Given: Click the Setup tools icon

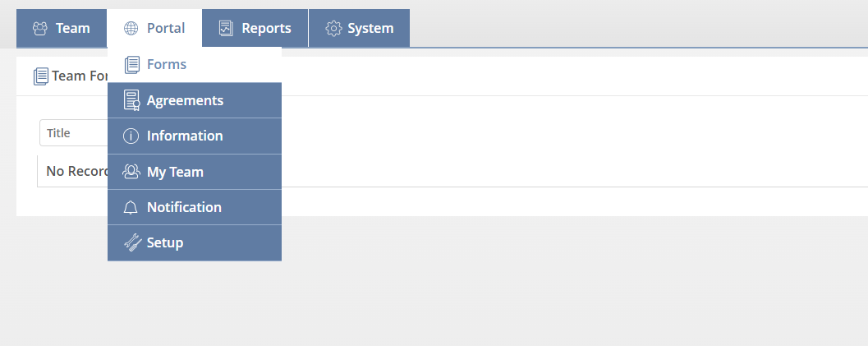Looking at the screenshot, I should pos(131,243).
